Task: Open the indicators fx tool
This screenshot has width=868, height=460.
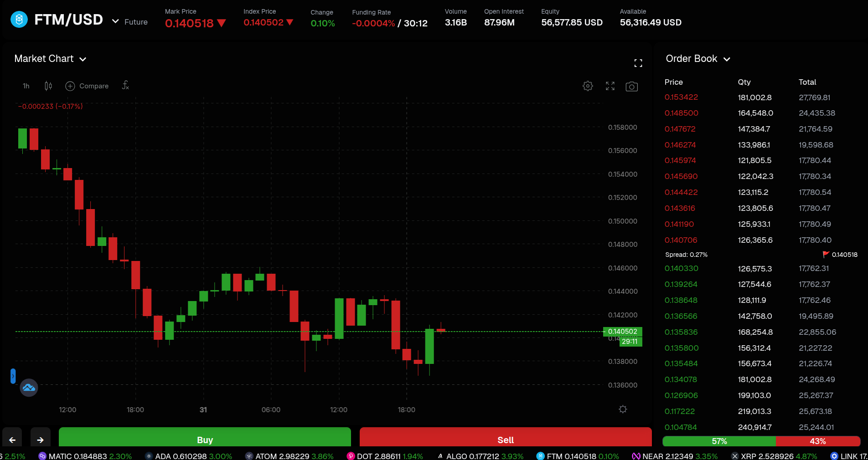Action: point(125,86)
